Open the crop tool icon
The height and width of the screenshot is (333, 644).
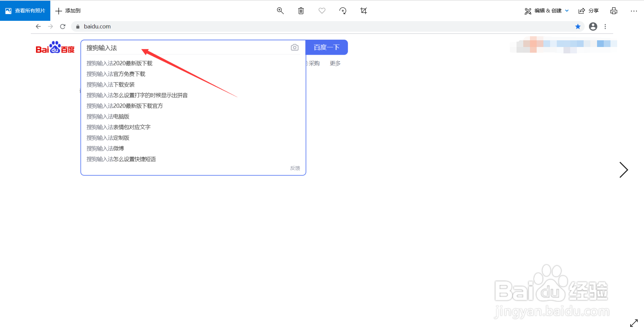[x=364, y=11]
